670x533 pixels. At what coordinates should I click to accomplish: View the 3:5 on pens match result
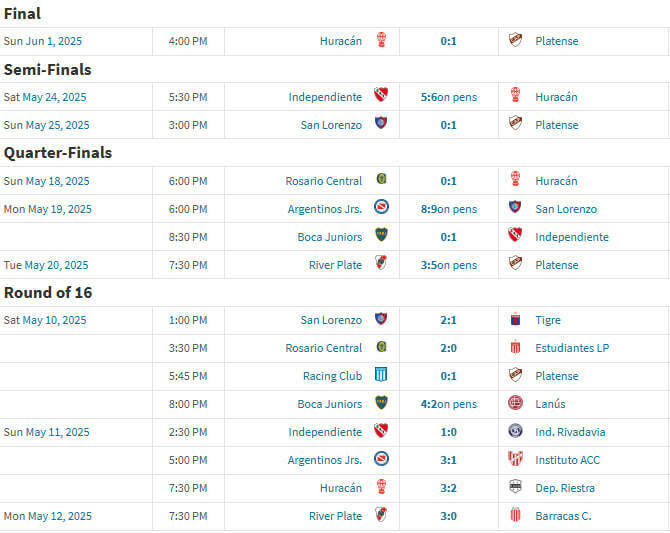(x=449, y=265)
